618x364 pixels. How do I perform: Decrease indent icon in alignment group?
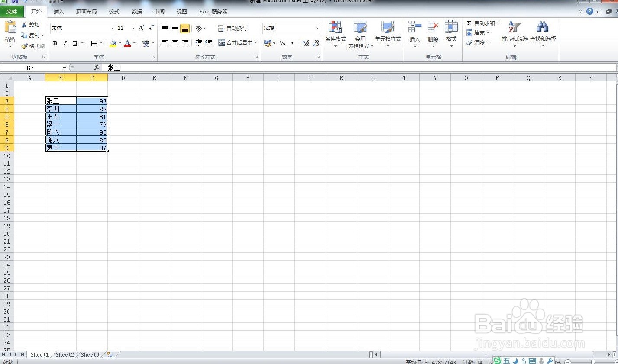click(199, 43)
